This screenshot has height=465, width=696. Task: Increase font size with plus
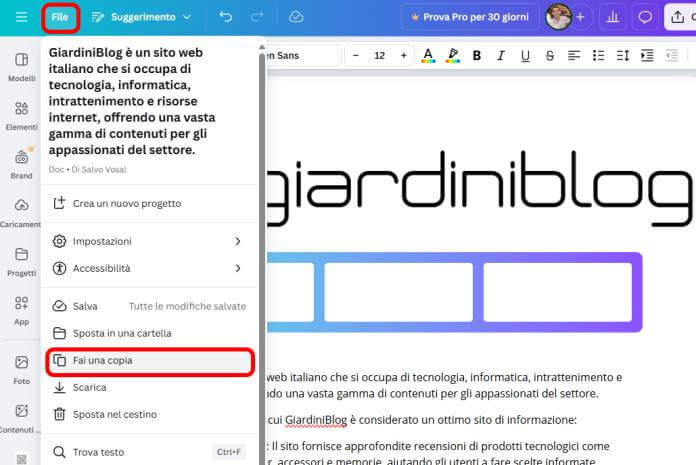[403, 55]
